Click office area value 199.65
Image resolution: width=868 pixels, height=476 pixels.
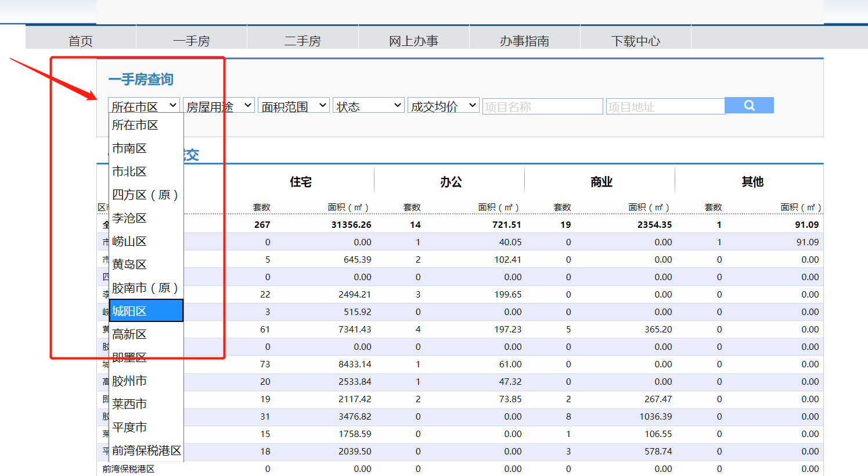point(508,294)
